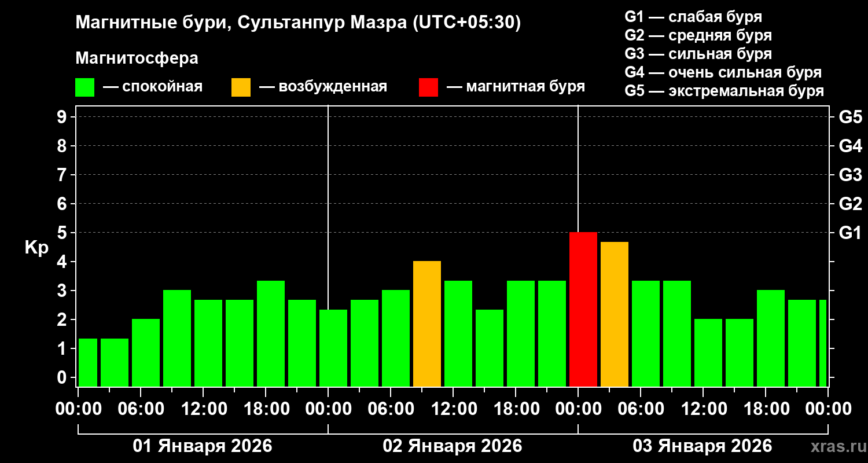The height and width of the screenshot is (463, 868).
Task: Click green bar above 12:00 on 01 Января
Action: click(x=208, y=343)
